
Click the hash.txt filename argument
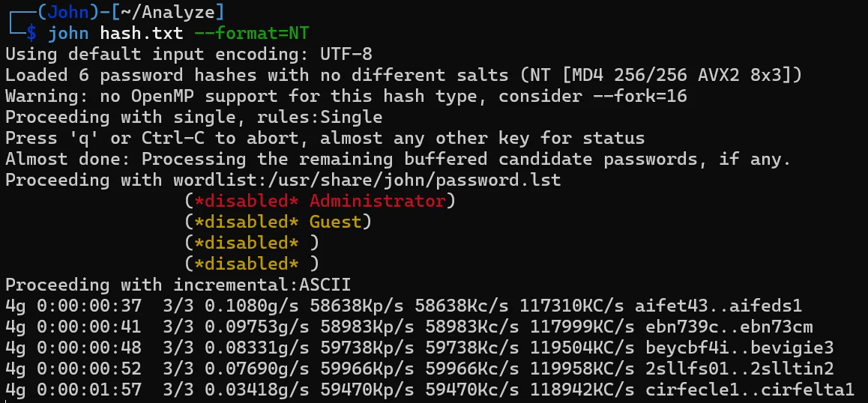[x=141, y=33]
